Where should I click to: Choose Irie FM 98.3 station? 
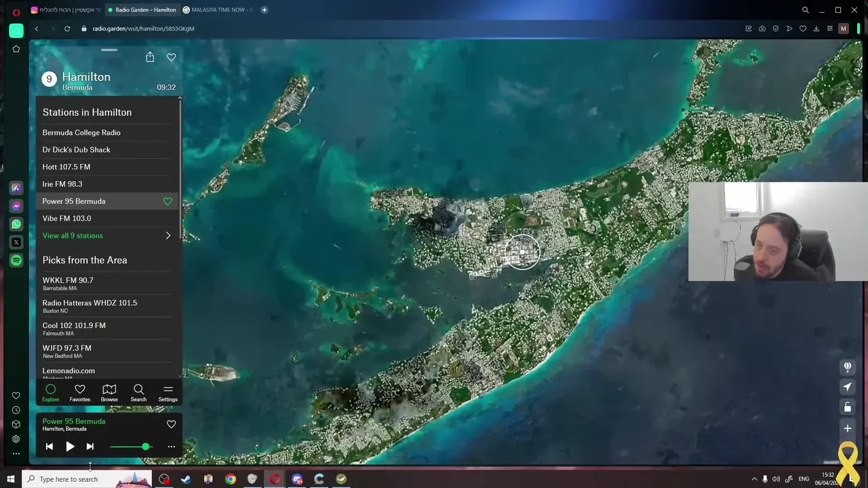tap(62, 184)
